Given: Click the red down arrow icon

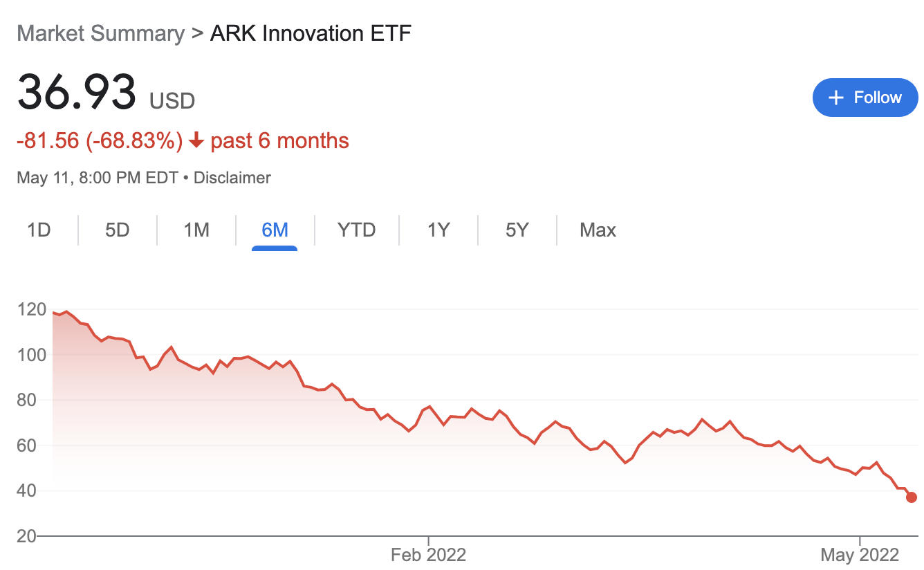Looking at the screenshot, I should 196,141.
